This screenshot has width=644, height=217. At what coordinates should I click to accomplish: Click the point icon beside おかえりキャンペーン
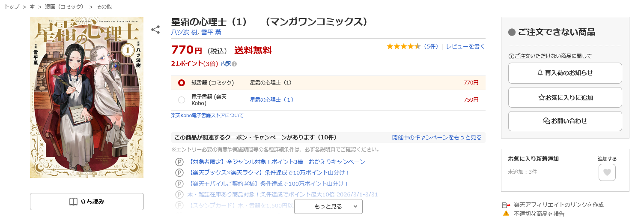pos(179,162)
